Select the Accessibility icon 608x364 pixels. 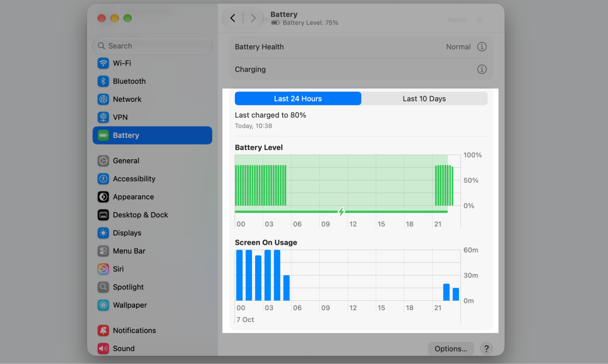pos(103,179)
